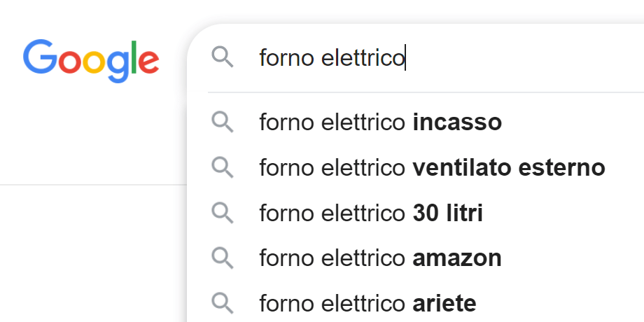Image resolution: width=644 pixels, height=322 pixels.
Task: Click the magnifier icon beside 'amazon' suggestion
Action: pyautogui.click(x=222, y=258)
